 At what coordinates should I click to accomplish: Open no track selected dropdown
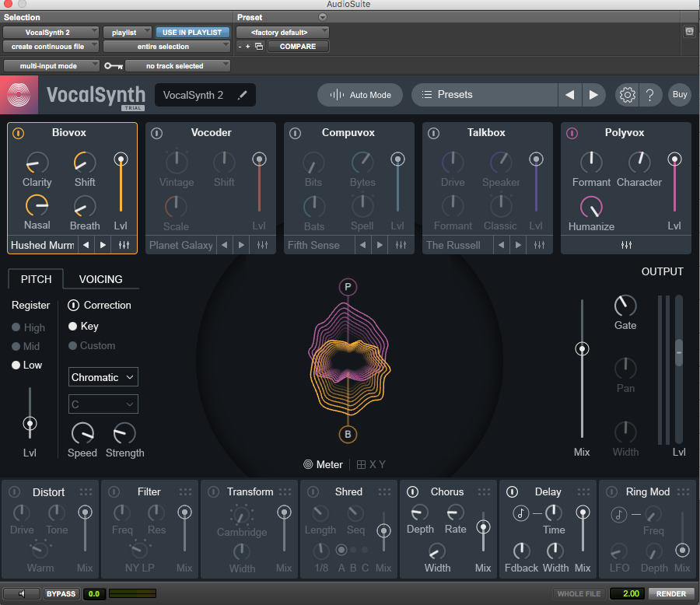(x=177, y=65)
